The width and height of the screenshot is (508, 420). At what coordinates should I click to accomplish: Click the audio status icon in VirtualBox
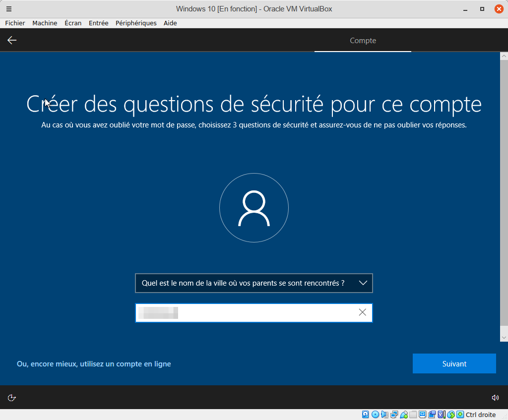385,415
